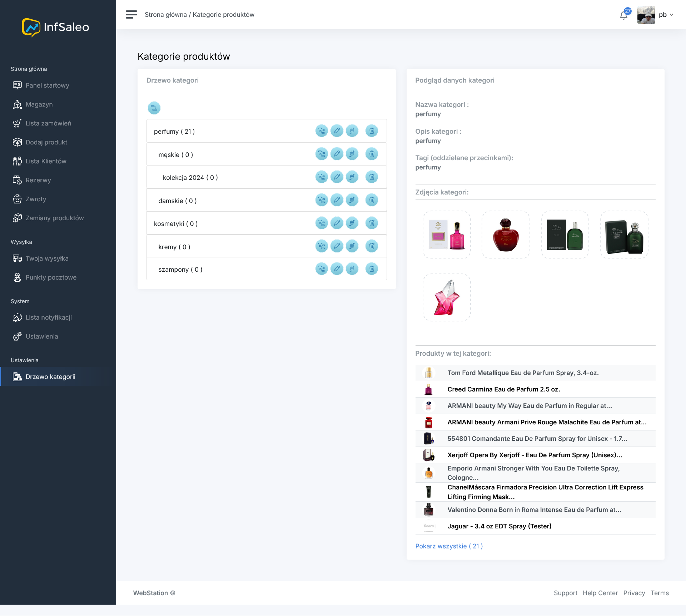Click the add root category icon above the tree
The image size is (686, 616).
click(x=154, y=108)
